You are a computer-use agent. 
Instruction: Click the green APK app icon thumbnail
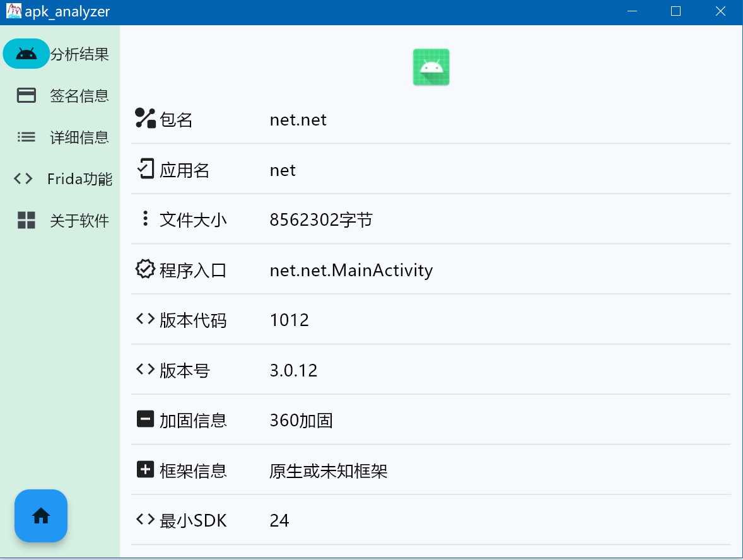coord(431,67)
